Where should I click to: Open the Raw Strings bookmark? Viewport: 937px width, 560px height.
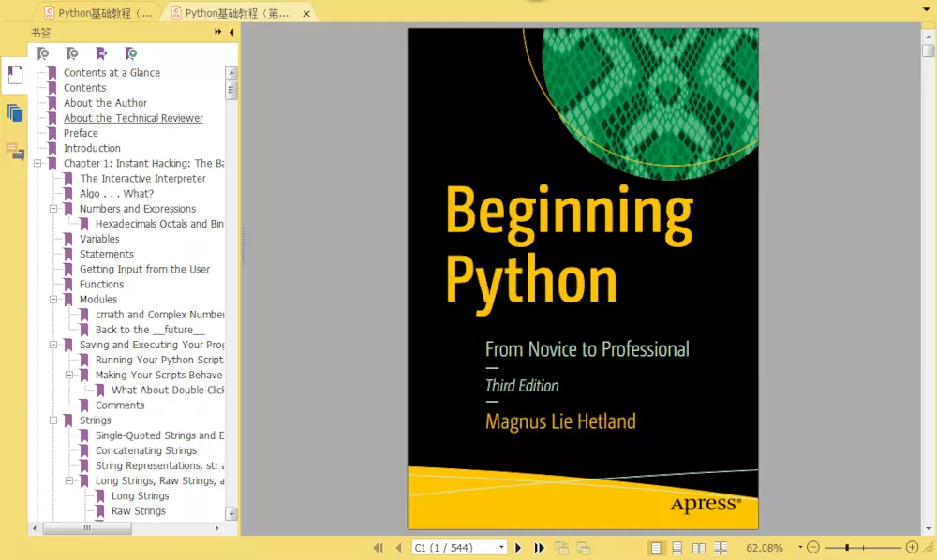(x=139, y=511)
